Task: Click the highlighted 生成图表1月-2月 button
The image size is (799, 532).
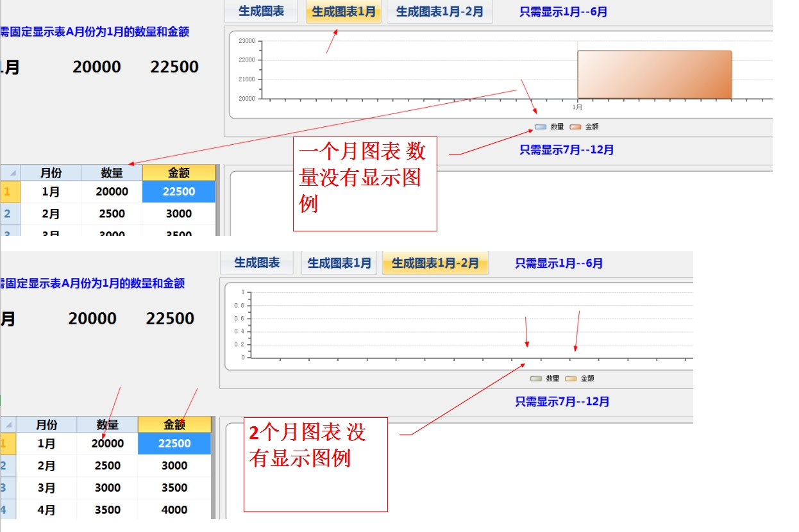Action: coord(435,263)
